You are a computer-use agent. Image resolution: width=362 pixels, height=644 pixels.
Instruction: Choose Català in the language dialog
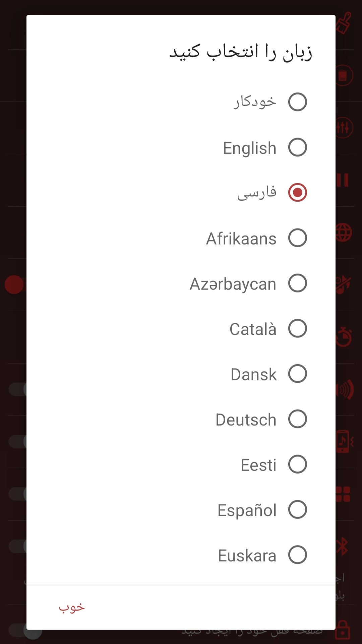(x=297, y=328)
